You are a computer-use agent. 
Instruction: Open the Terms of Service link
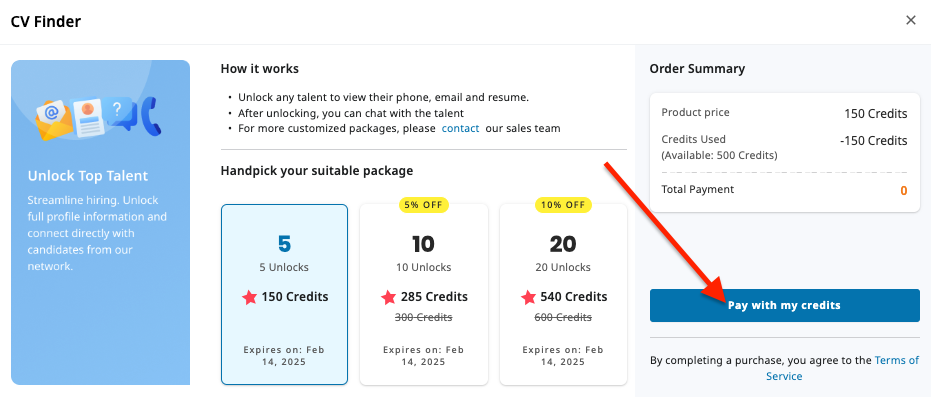click(x=842, y=368)
